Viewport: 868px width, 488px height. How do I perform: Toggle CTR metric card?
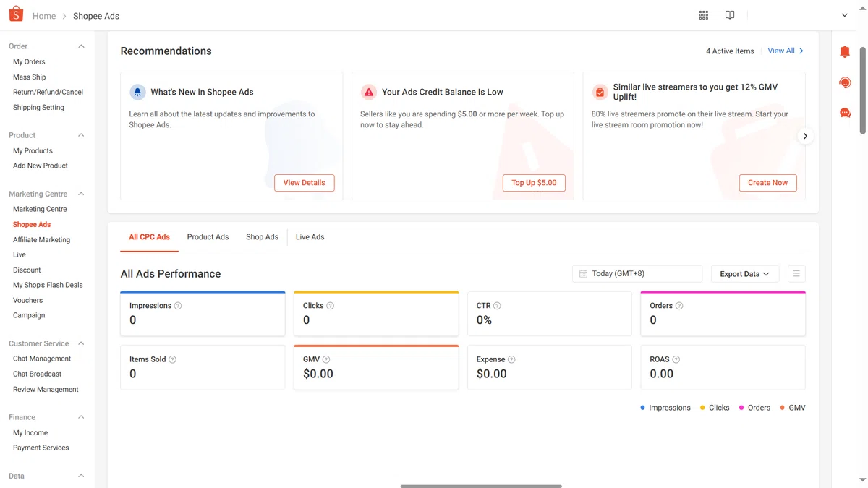550,314
